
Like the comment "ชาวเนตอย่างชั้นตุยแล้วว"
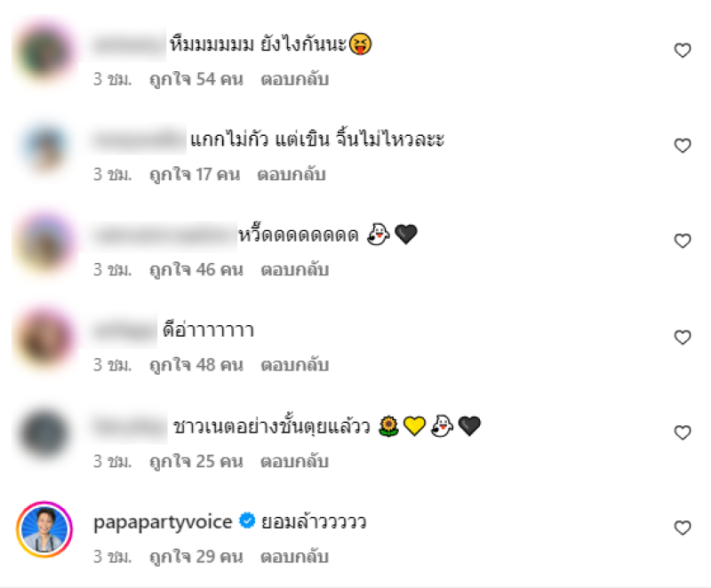tap(683, 433)
